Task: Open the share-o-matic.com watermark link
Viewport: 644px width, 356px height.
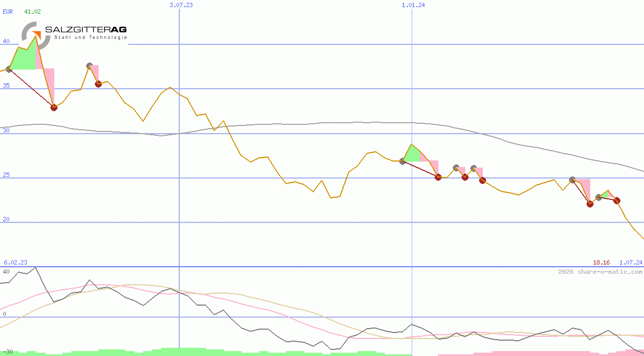Action: point(600,272)
